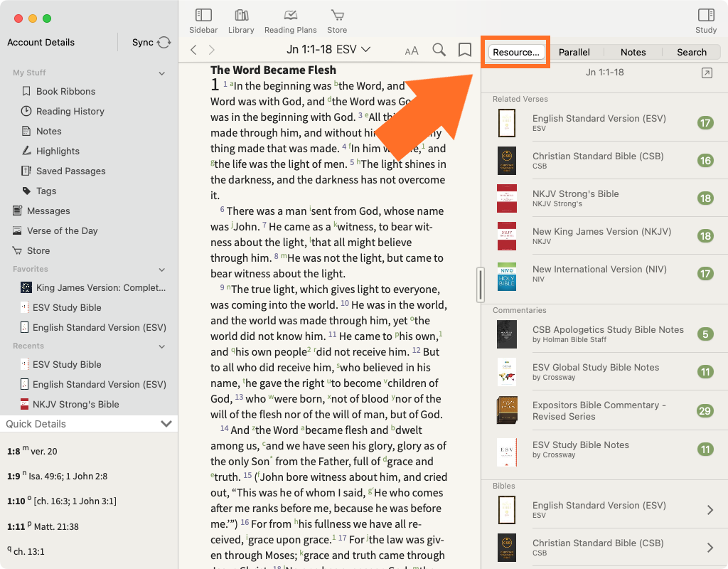Collapse the Quick Details panel
Viewport: 728px width, 569px height.
click(166, 424)
